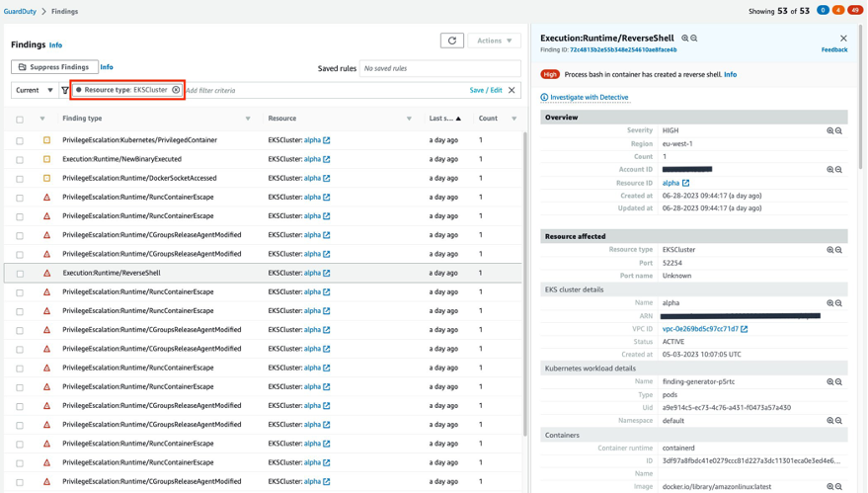This screenshot has width=868, height=493.
Task: Open alpha Resource ID external link icon
Action: click(x=686, y=183)
